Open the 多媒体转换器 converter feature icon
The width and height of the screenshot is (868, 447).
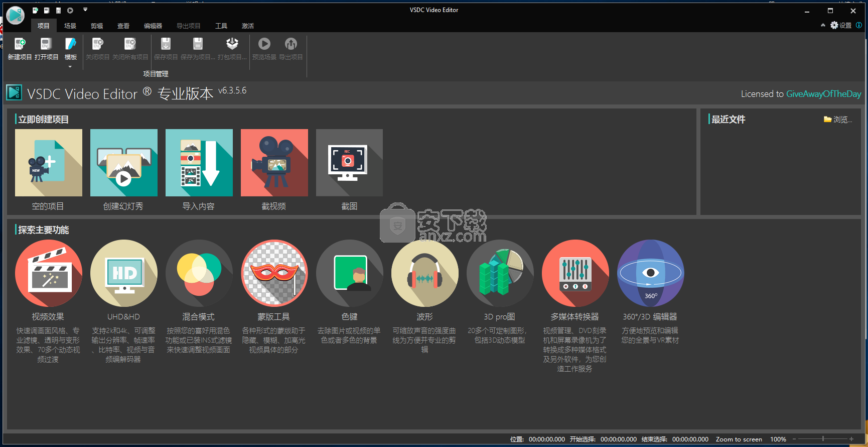(575, 273)
